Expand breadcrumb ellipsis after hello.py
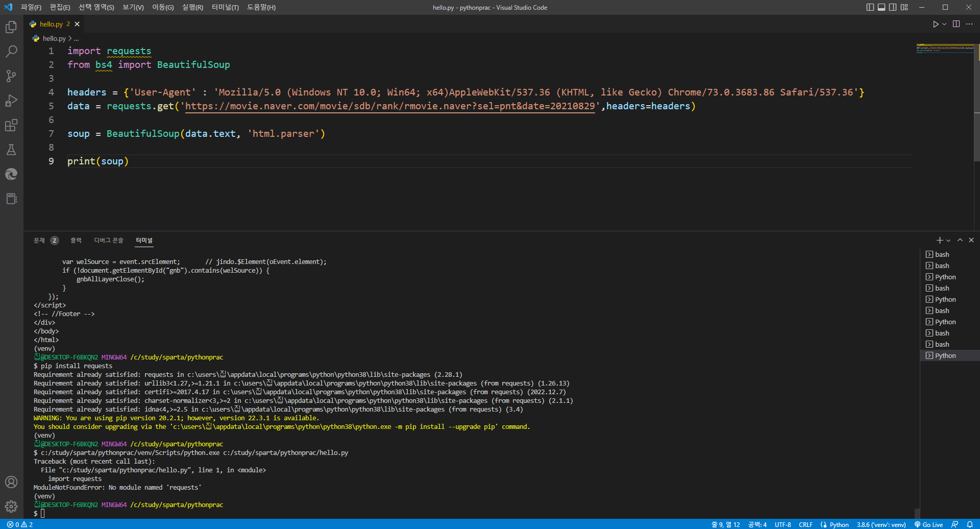This screenshot has height=529, width=980. click(76, 39)
